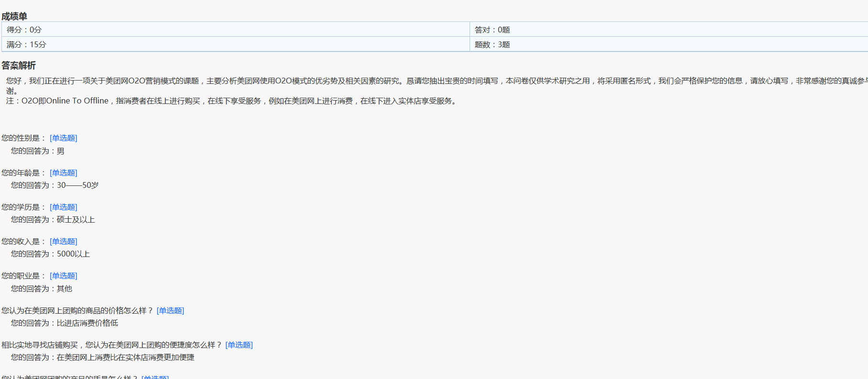Click the 满分：15分 cell
The width and height of the screenshot is (868, 379).
236,44
